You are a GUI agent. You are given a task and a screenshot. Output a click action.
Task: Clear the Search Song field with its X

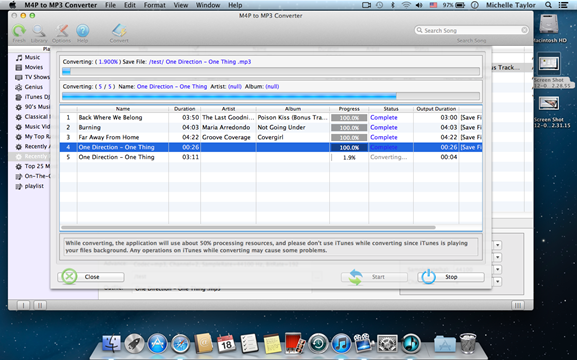524,30
